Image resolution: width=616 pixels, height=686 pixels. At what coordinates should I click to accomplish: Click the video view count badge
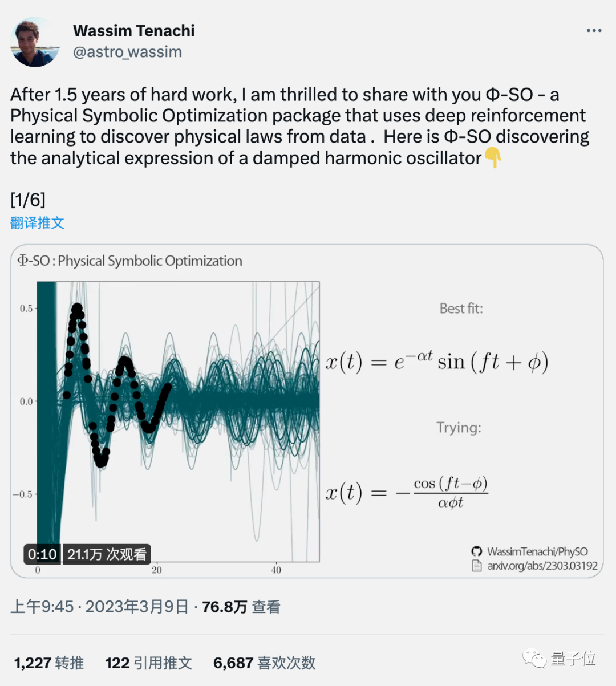(x=107, y=554)
